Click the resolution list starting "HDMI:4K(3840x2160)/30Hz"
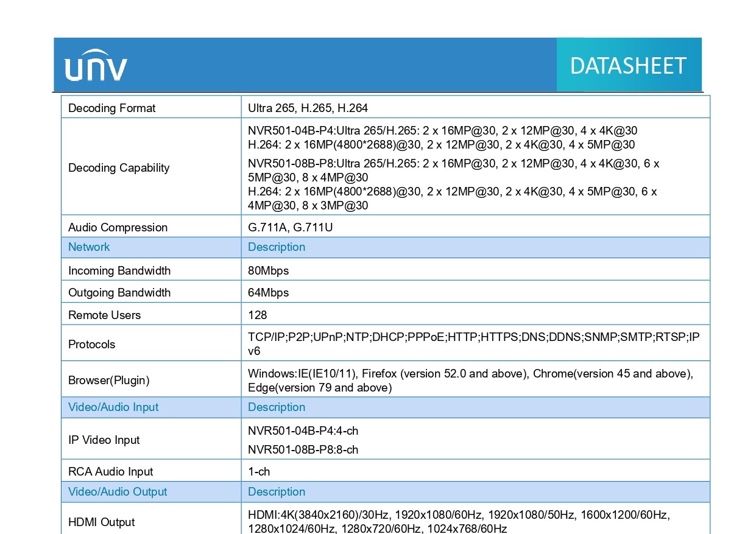Image resolution: width=756 pixels, height=534 pixels. (459, 522)
